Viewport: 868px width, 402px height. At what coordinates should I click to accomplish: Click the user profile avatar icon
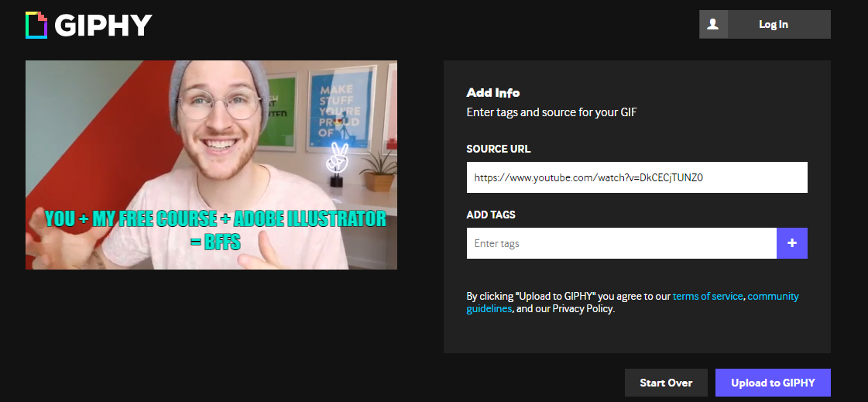[713, 24]
